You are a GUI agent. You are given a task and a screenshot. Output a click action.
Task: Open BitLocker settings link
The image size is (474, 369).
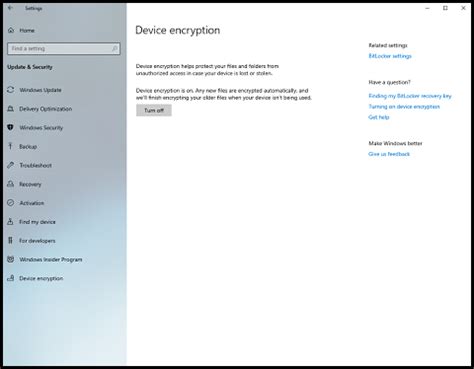point(390,56)
